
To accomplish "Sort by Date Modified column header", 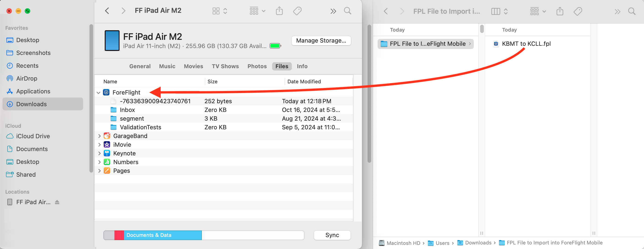I will [x=304, y=81].
